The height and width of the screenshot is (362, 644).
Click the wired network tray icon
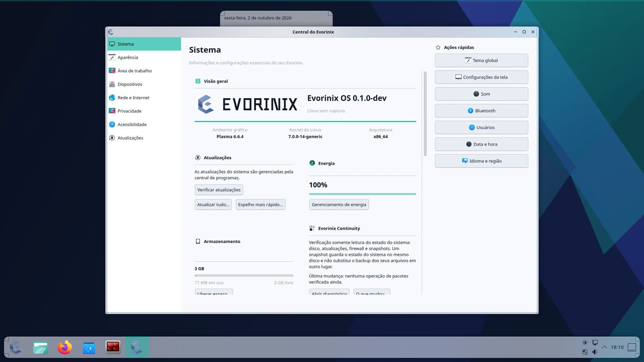[x=595, y=343]
